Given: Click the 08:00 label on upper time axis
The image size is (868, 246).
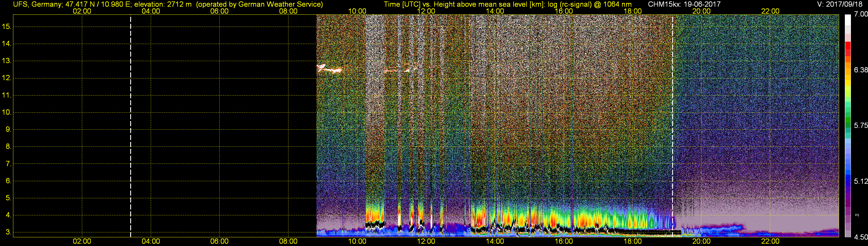Looking at the screenshot, I should [288, 11].
